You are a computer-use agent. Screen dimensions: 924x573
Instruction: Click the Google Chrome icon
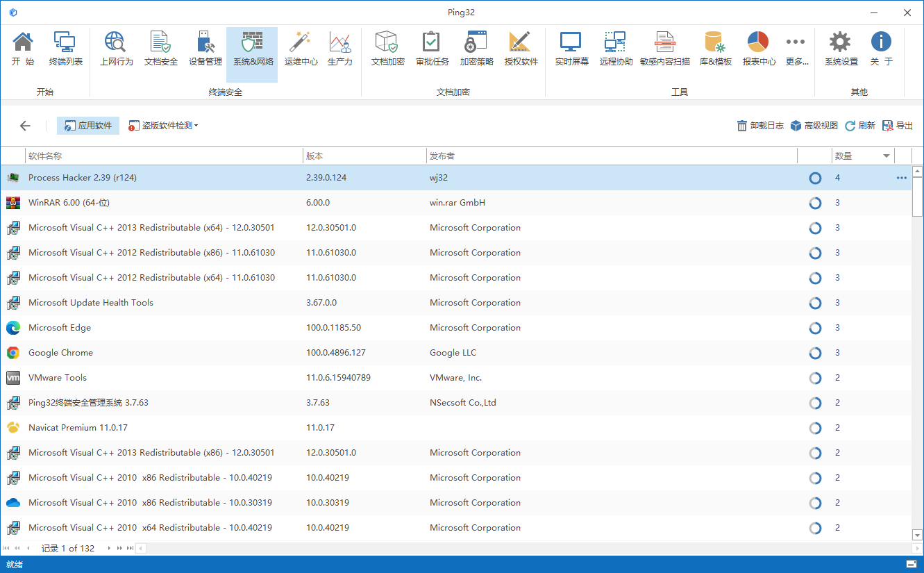[x=13, y=353]
